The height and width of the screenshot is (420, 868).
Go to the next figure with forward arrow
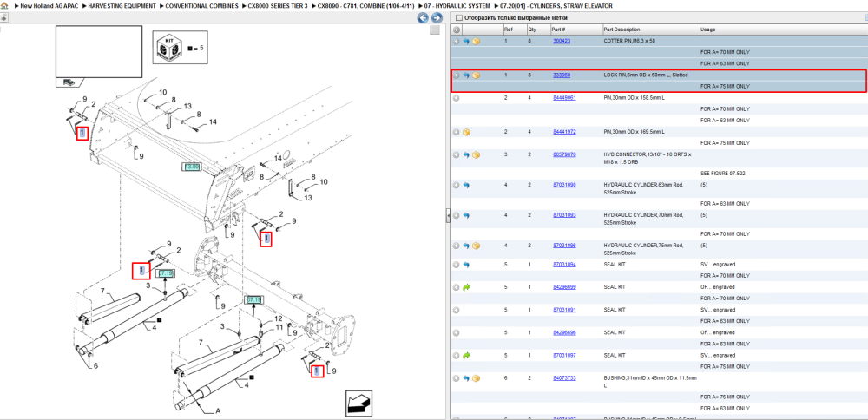(437, 18)
